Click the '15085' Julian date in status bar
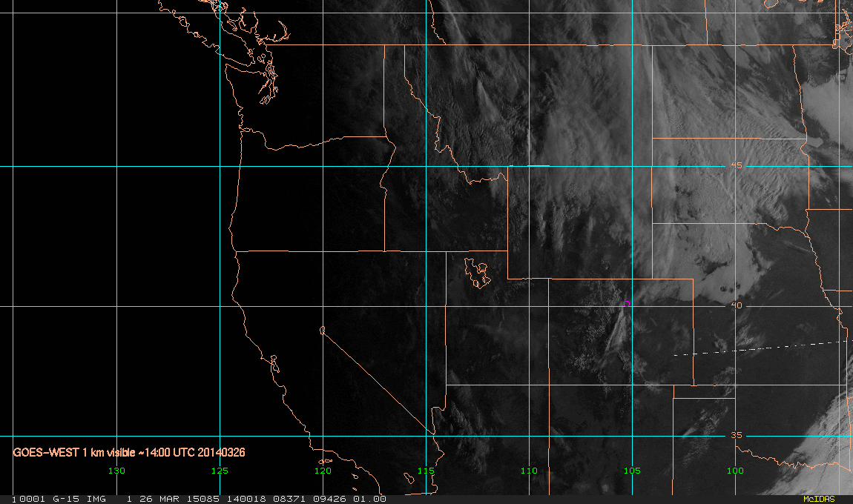 pyautogui.click(x=203, y=499)
